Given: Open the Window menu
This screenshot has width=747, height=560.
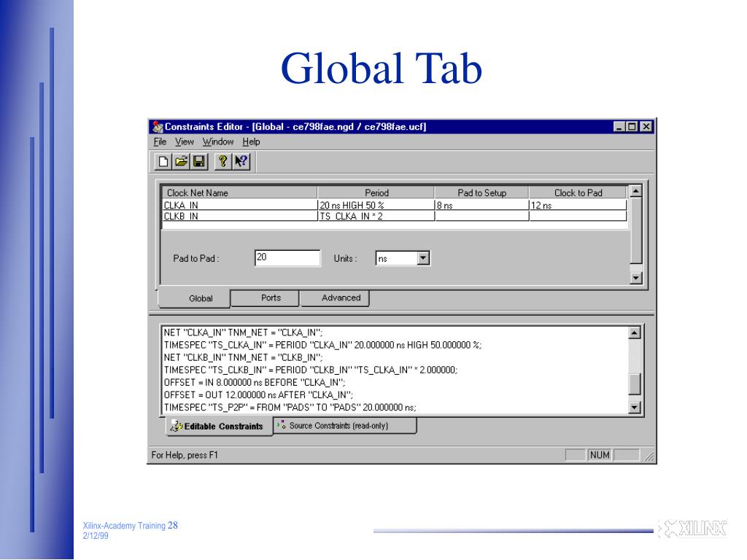Looking at the screenshot, I should click(x=217, y=141).
